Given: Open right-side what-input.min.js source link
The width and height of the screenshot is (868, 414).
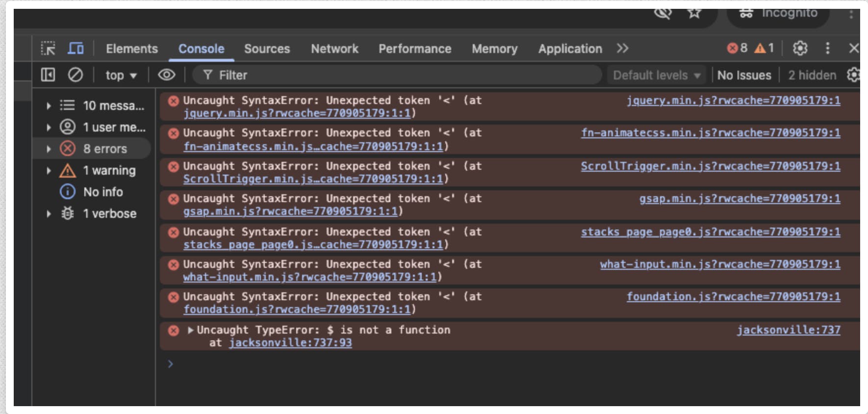Looking at the screenshot, I should coord(720,264).
